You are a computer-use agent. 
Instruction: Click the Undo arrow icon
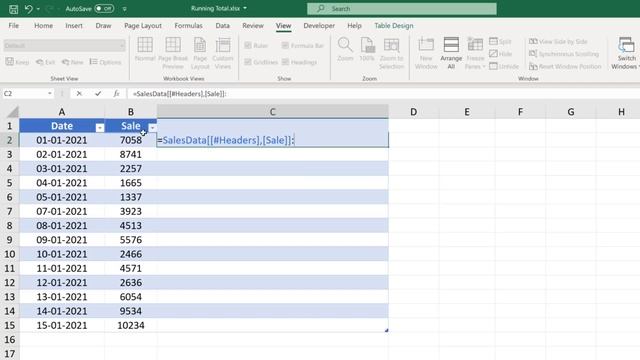pos(28,9)
